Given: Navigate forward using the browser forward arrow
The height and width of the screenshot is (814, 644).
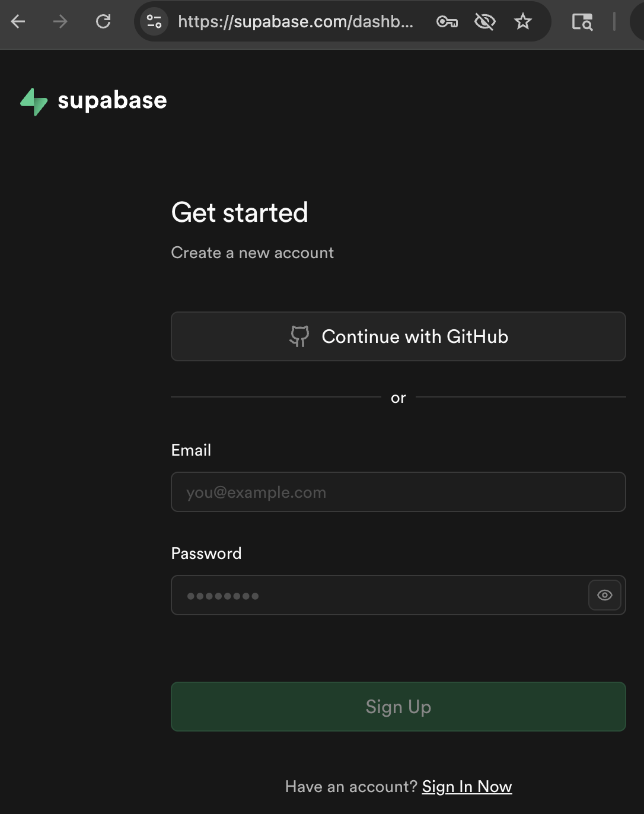Looking at the screenshot, I should (x=60, y=21).
